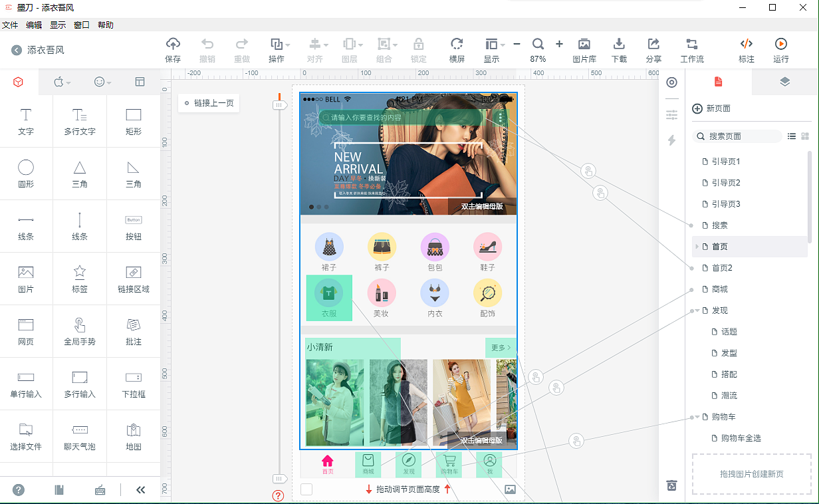Click the keyboard shortcuts icon at bottom left

point(100,490)
